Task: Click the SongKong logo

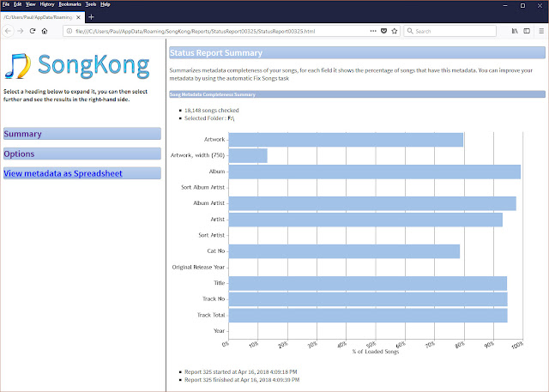Action: click(77, 66)
